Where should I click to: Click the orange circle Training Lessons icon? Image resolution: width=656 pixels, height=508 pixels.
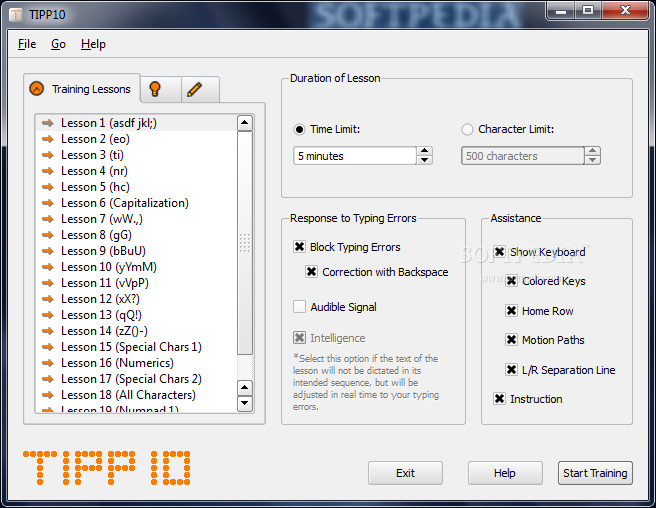[37, 89]
